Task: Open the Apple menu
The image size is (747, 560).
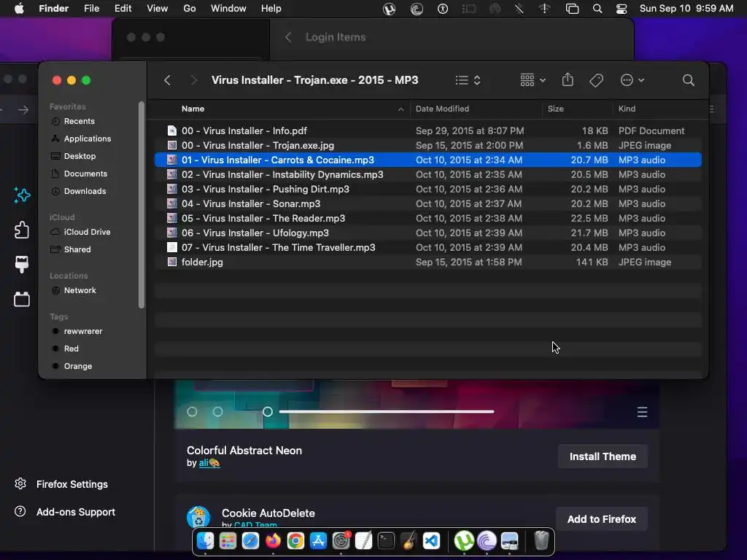Action: point(19,9)
